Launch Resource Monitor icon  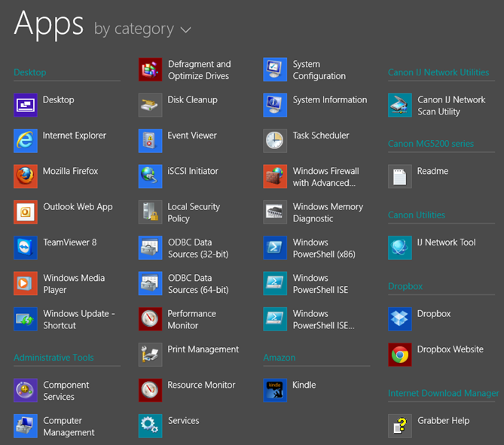pyautogui.click(x=150, y=390)
